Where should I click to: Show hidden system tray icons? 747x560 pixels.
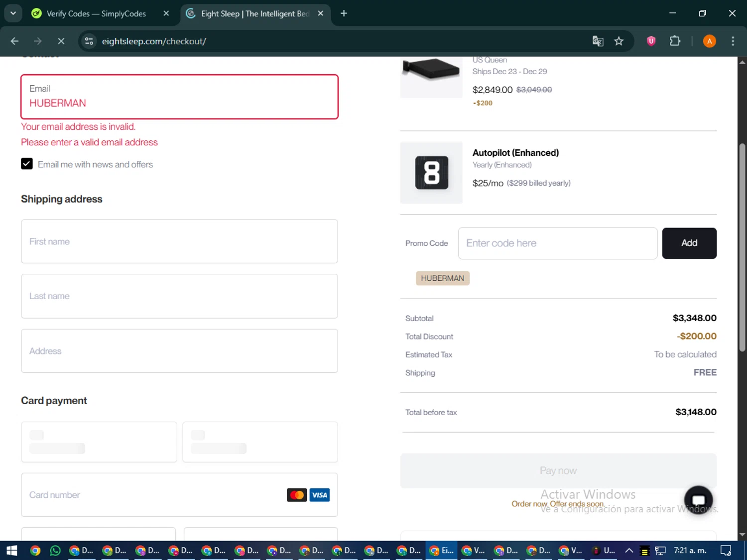pyautogui.click(x=629, y=551)
